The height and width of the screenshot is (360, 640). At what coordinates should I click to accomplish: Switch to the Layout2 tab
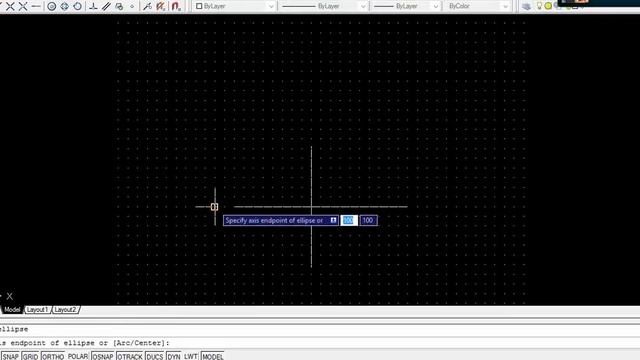pyautogui.click(x=65, y=310)
